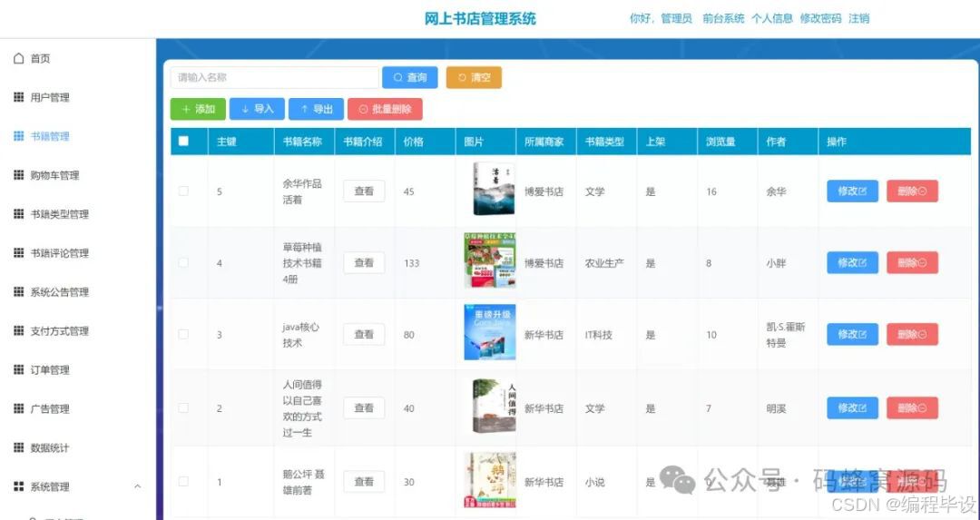Click the grid icon next to 广告管理
The image size is (980, 520).
coord(19,408)
